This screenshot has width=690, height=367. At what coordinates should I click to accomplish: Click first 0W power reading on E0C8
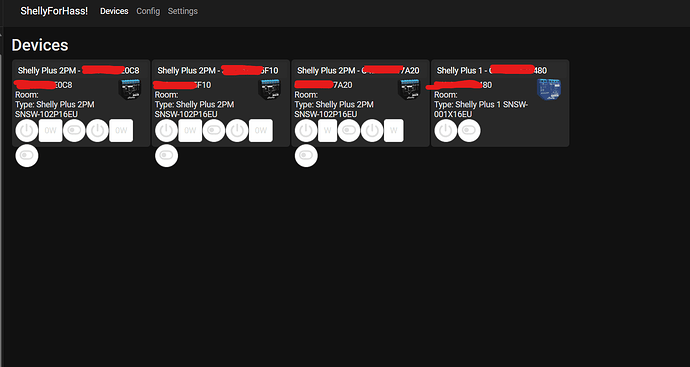51,131
